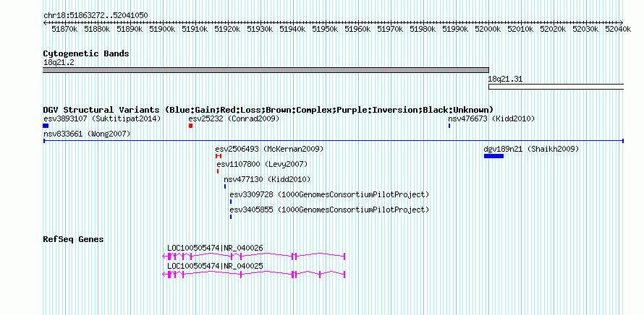
Task: Open the esv1107800 (Levy2007) label
Action: [262, 165]
